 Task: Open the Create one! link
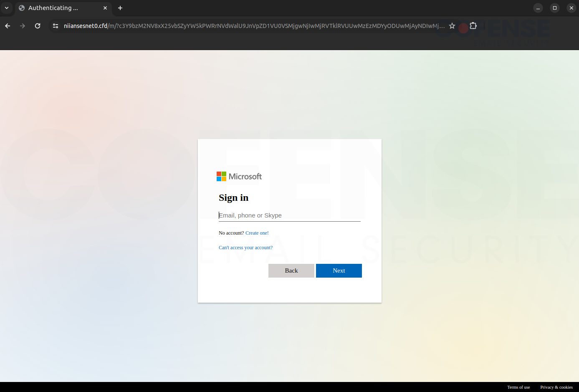257,233
